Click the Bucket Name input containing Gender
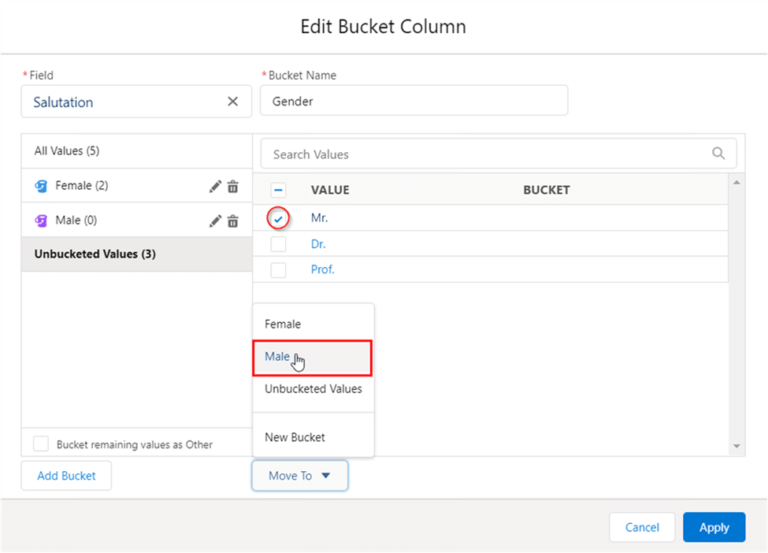 [x=414, y=101]
